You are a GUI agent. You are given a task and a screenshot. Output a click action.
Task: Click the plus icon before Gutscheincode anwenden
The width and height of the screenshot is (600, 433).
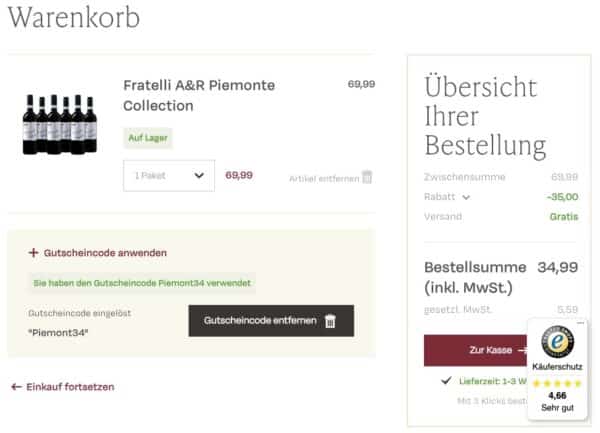point(33,253)
